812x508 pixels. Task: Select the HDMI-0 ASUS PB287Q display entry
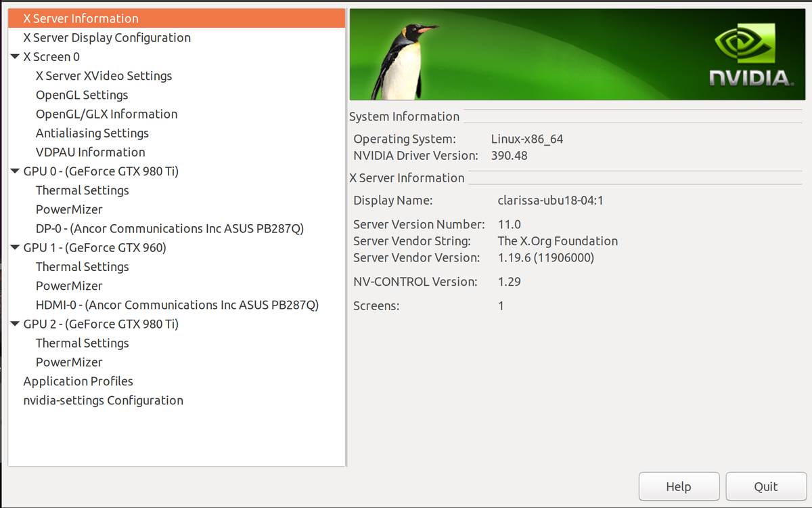177,305
